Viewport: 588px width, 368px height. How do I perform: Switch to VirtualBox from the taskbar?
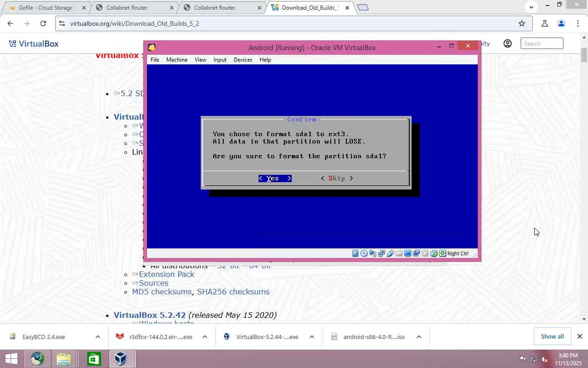point(121,359)
